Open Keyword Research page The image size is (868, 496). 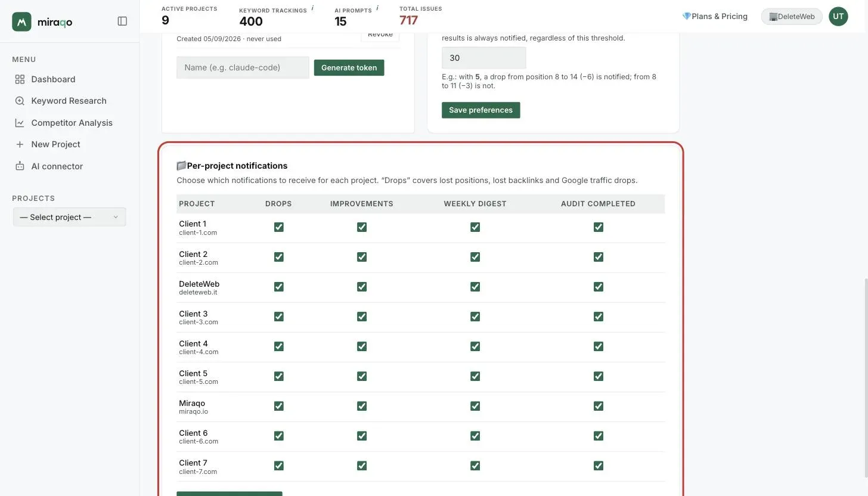[x=69, y=101]
